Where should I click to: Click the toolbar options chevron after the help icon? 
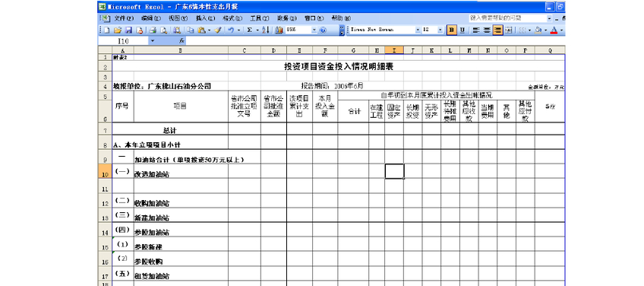coord(342,30)
